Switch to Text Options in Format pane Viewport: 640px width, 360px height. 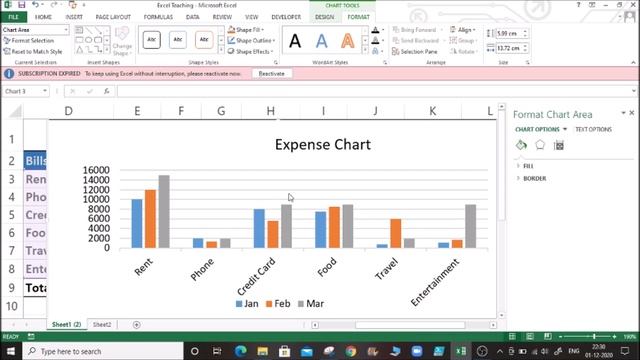pyautogui.click(x=593, y=129)
